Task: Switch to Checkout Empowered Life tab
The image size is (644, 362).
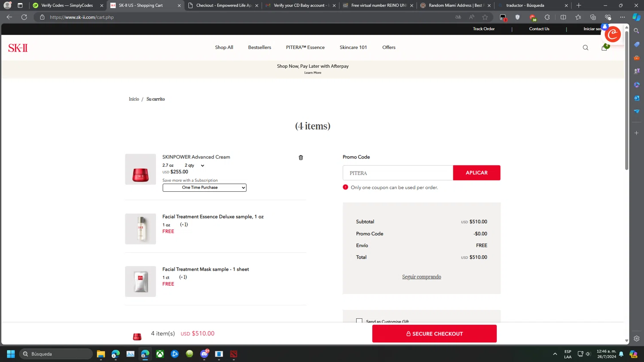Action: point(223,5)
